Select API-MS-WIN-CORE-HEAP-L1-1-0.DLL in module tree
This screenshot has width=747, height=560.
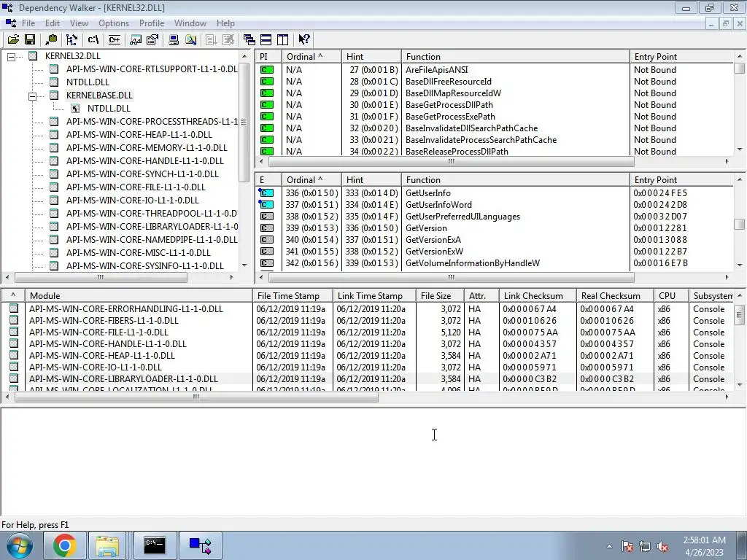pyautogui.click(x=139, y=135)
